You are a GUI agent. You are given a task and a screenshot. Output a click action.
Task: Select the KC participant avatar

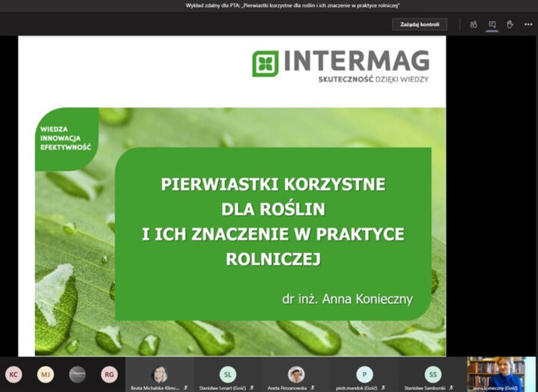[x=13, y=374]
